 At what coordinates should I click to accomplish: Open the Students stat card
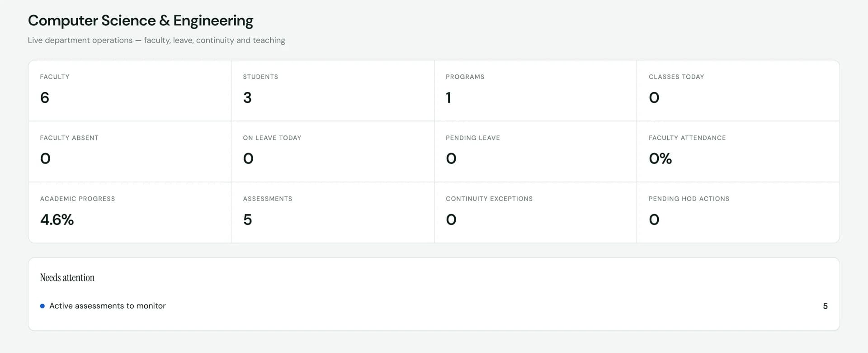(x=333, y=91)
